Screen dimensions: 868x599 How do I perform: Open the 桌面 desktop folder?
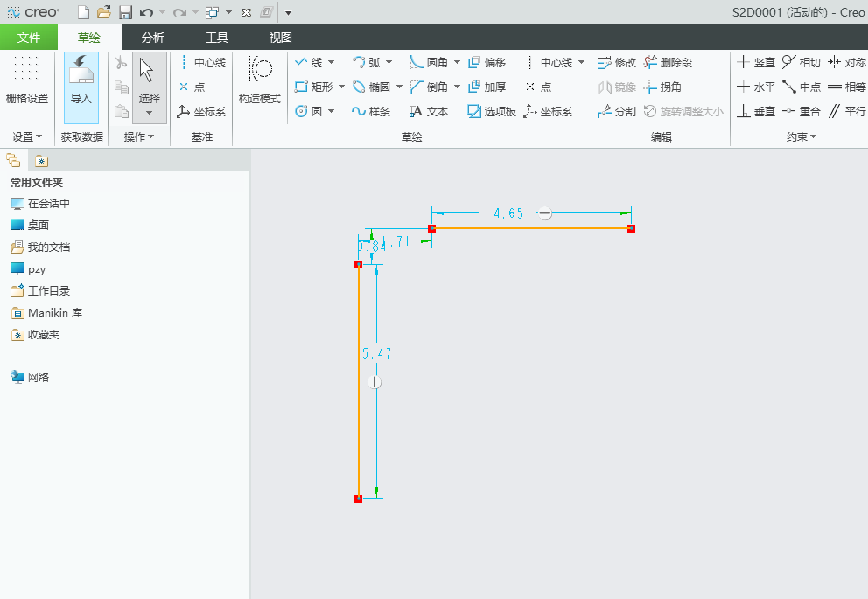click(31, 225)
